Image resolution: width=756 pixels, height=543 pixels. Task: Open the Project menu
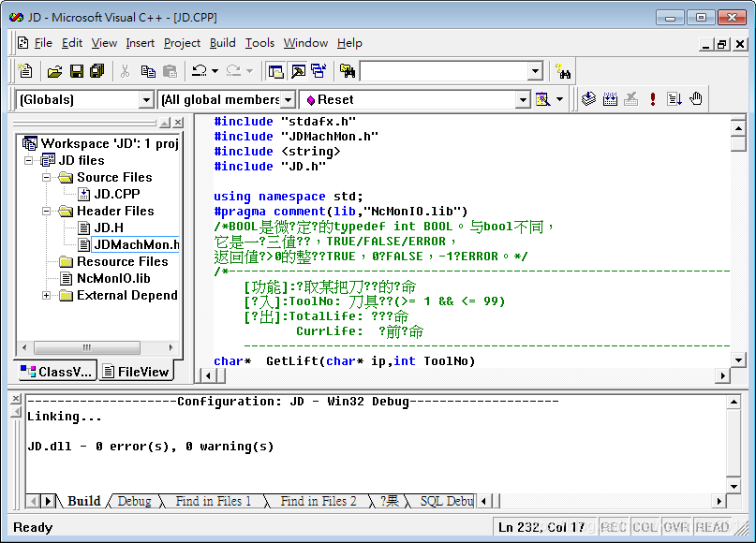(182, 43)
